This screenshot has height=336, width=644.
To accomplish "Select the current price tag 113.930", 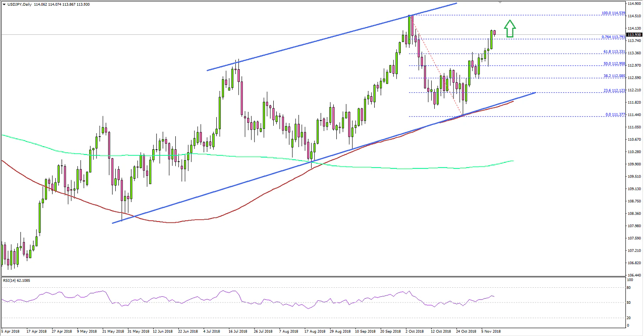I will [x=634, y=34].
